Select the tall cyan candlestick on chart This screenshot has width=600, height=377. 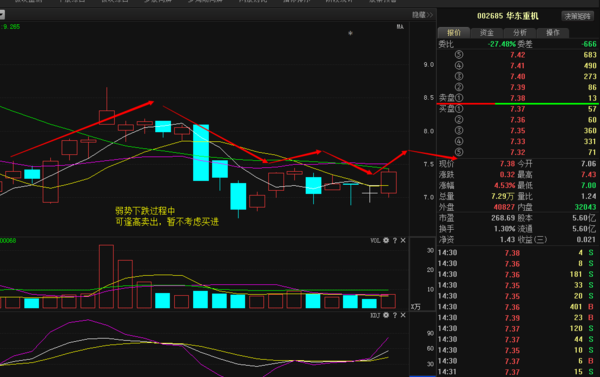pyautogui.click(x=201, y=152)
